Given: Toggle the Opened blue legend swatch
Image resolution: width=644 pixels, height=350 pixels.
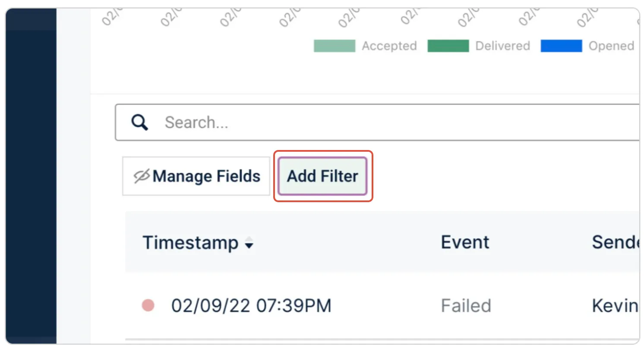Looking at the screenshot, I should point(561,46).
